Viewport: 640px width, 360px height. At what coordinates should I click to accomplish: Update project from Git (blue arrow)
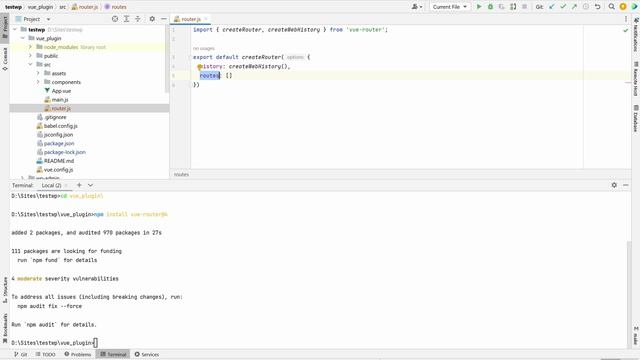coord(552,7)
